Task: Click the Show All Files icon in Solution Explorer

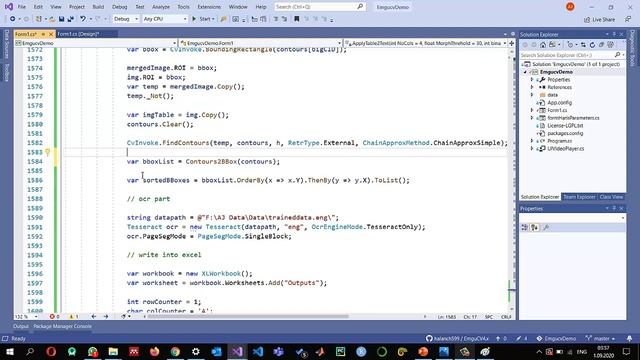Action: (x=611, y=45)
